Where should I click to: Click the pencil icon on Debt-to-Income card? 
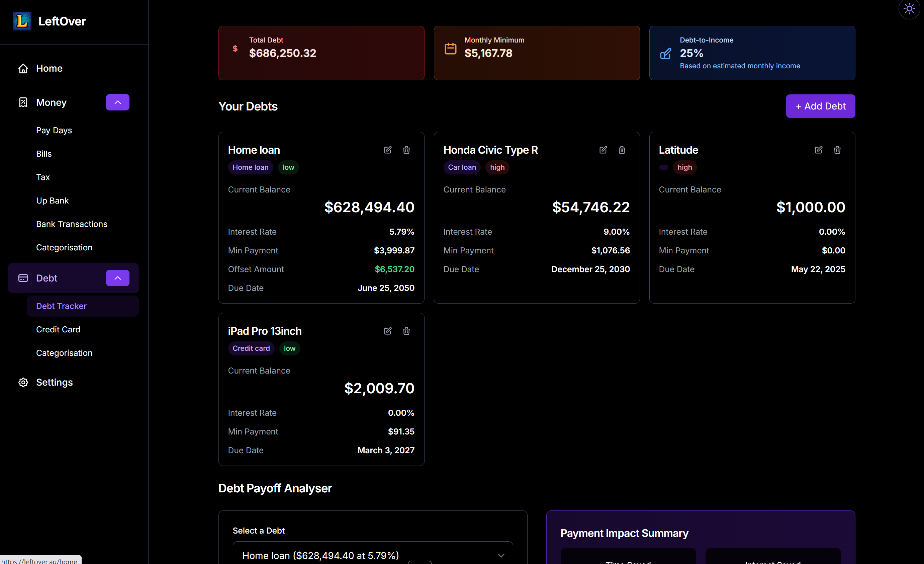click(665, 54)
